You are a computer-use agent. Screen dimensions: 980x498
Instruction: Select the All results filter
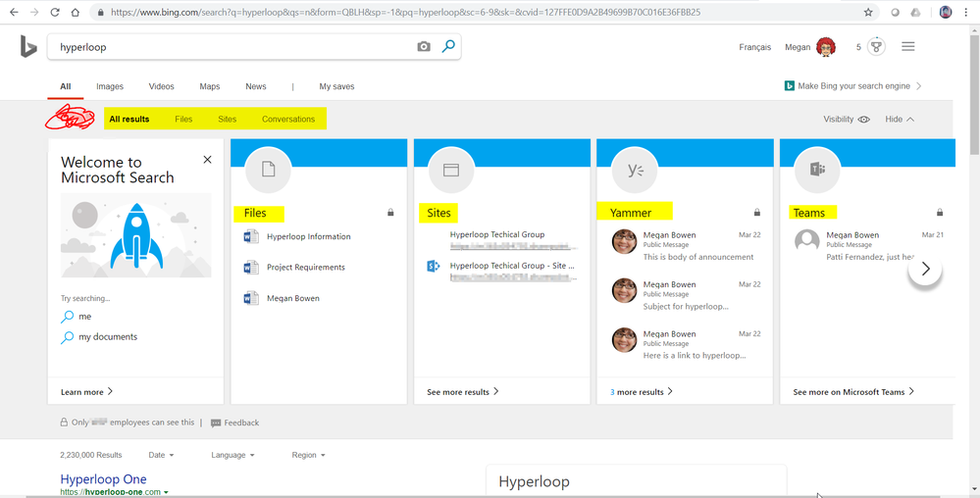coord(129,120)
